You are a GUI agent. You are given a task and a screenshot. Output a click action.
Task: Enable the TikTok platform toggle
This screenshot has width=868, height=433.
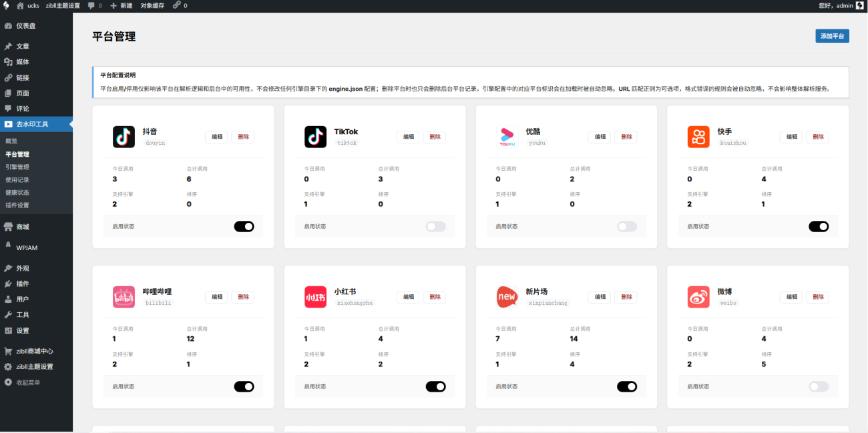(x=435, y=226)
